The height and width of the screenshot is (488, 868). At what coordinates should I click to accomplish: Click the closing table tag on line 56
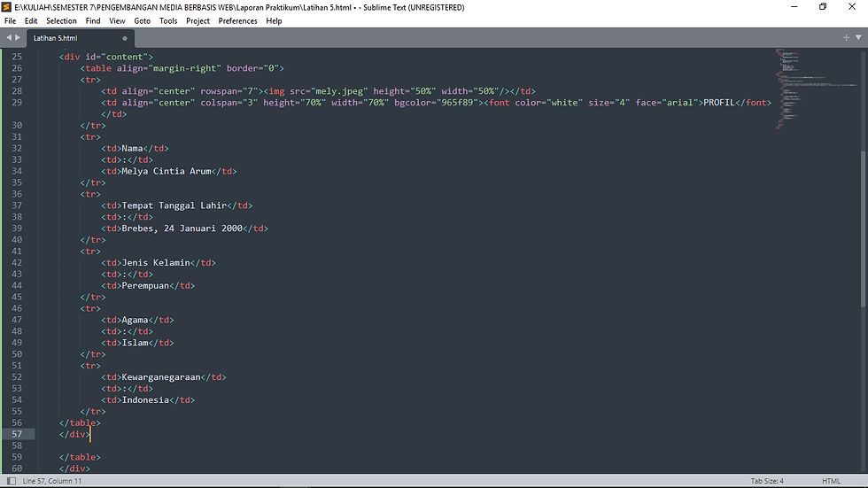(x=80, y=423)
